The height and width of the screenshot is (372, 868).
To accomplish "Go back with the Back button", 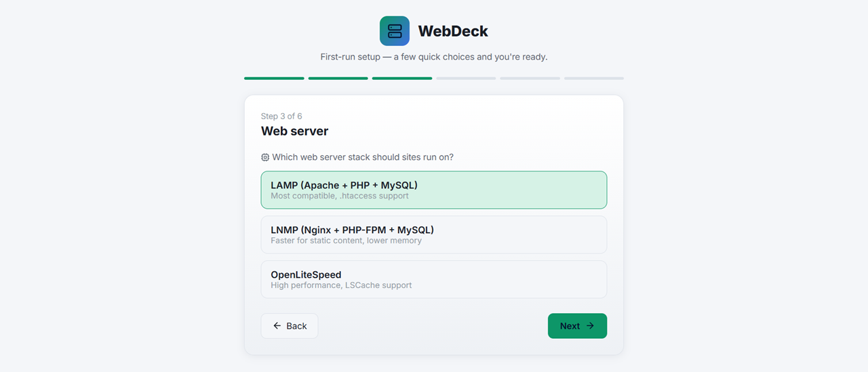I will pos(290,326).
